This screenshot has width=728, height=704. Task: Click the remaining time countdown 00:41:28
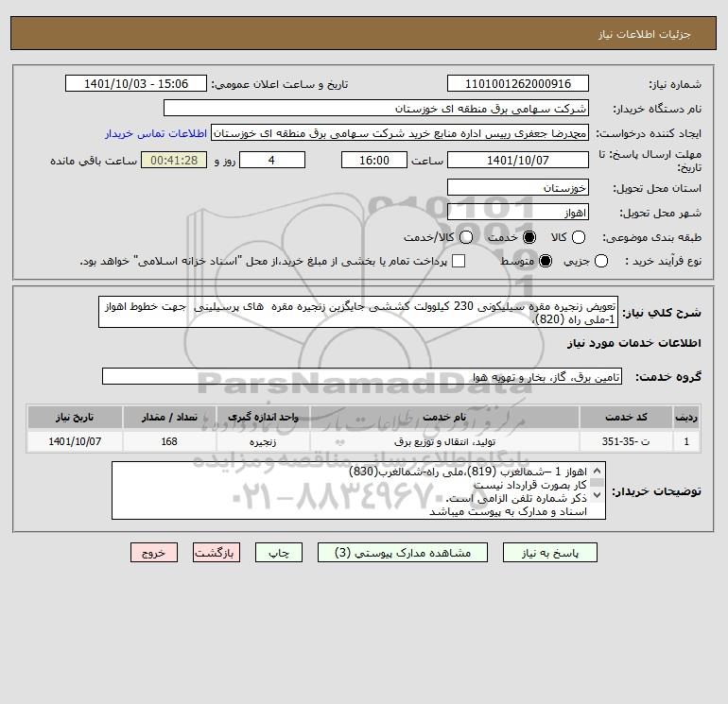174,161
